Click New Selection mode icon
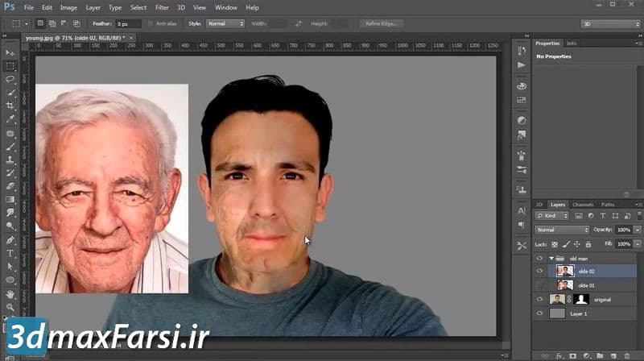This screenshot has width=644, height=361. (40, 23)
